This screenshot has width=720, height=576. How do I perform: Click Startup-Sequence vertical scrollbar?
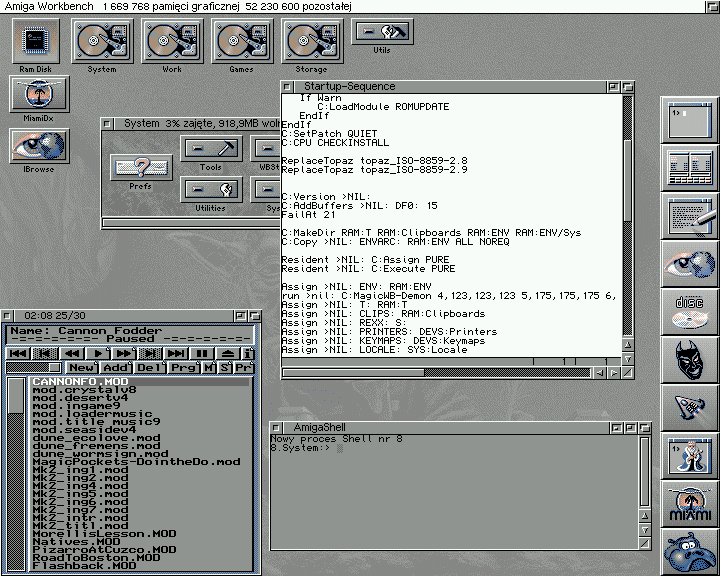coord(628,216)
